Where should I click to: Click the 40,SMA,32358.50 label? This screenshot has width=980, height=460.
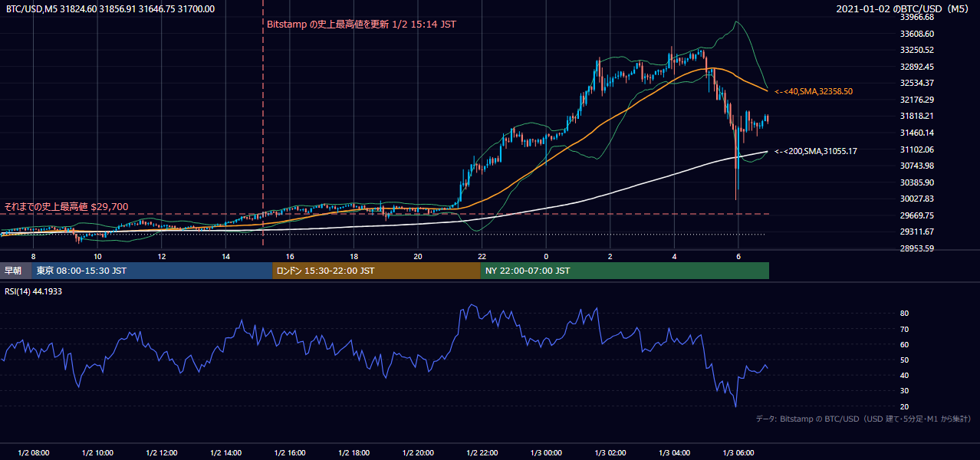coord(814,91)
